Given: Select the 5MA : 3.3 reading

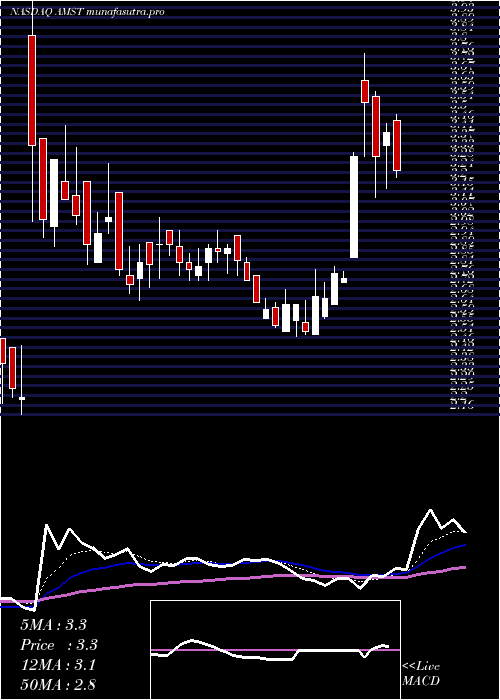Looking at the screenshot, I should click(x=53, y=625).
